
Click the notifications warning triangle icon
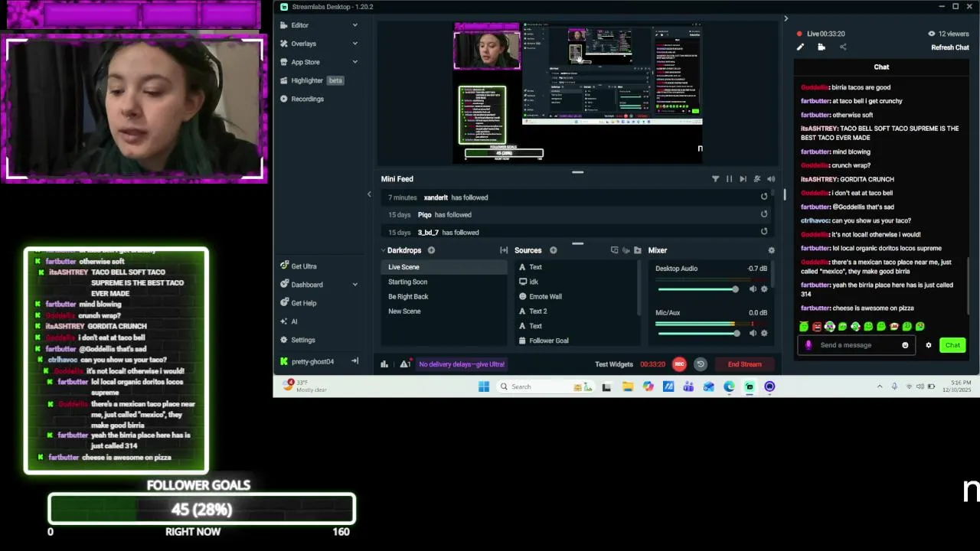(x=404, y=364)
